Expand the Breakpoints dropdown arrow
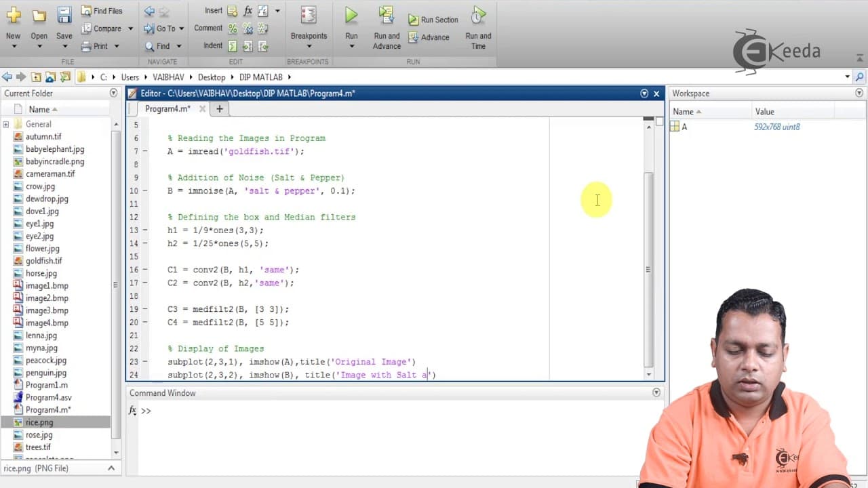The image size is (868, 488). point(309,46)
